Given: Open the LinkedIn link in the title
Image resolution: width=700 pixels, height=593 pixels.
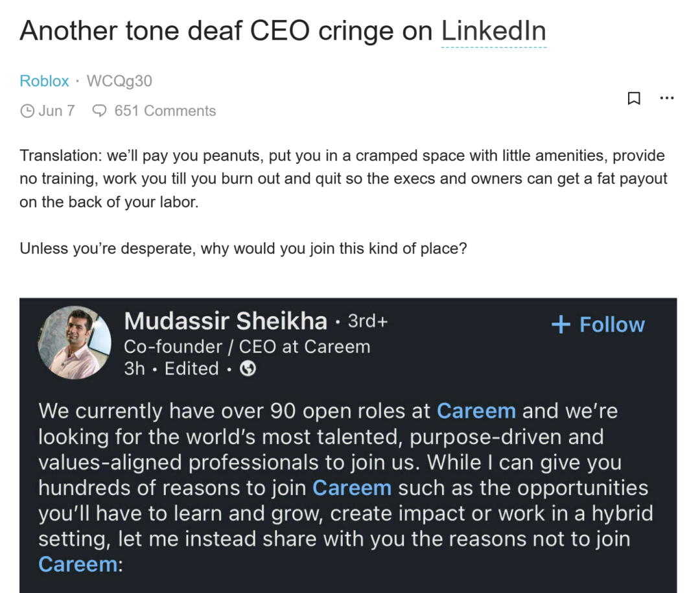Looking at the screenshot, I should click(493, 31).
